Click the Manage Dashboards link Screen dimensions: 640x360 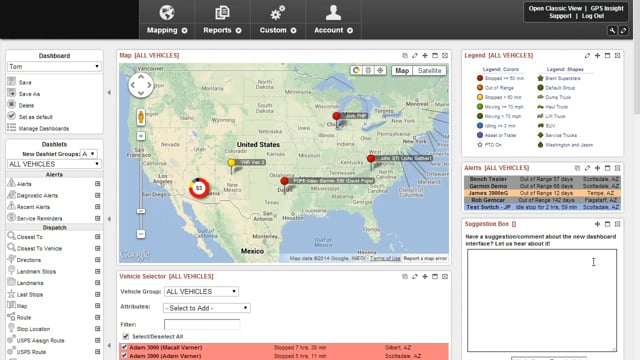pyautogui.click(x=44, y=129)
